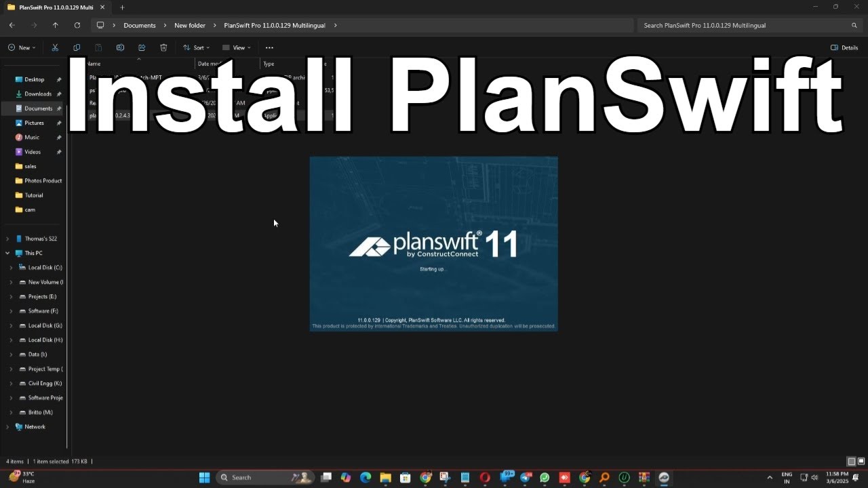The image size is (868, 488).
Task: Expand the Network tree node
Action: [7, 427]
